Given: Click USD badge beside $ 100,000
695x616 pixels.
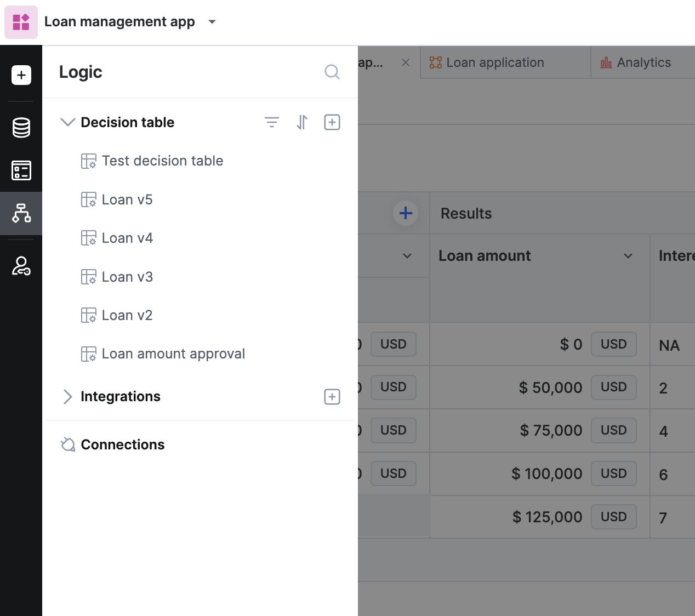Looking at the screenshot, I should point(614,474).
